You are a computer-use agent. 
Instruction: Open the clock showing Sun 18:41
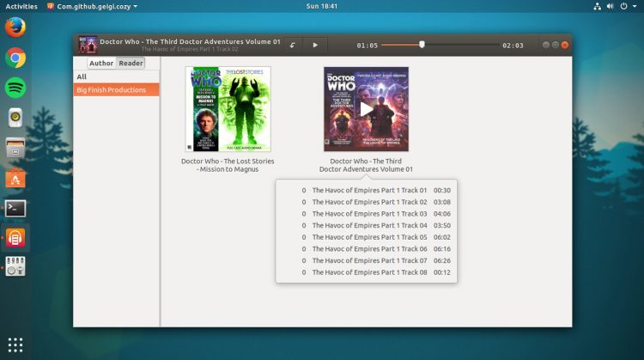point(322,6)
